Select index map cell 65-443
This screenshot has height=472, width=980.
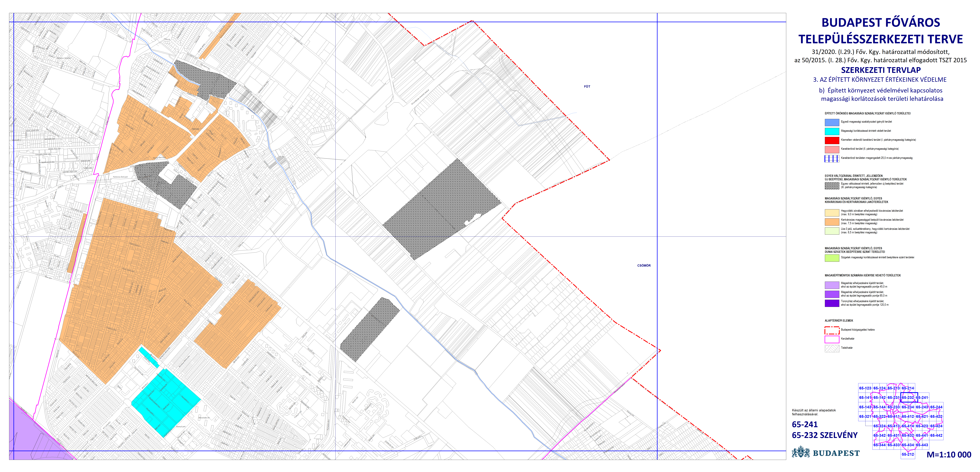pyautogui.click(x=922, y=445)
